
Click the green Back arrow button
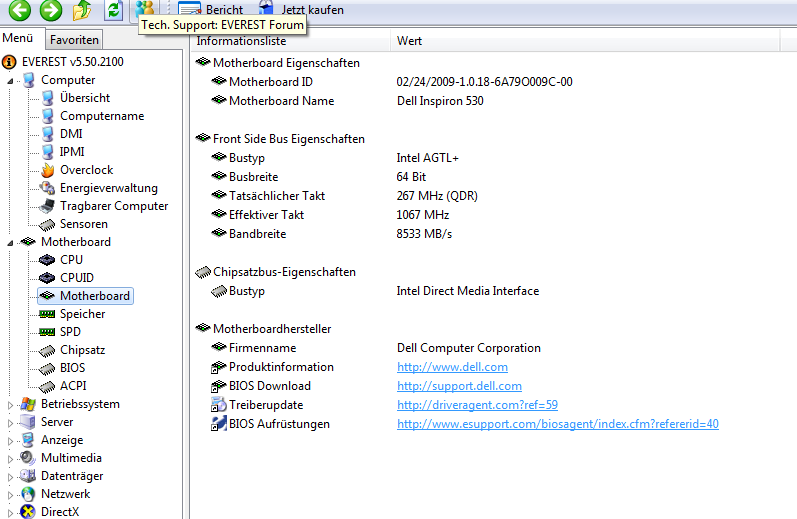tap(20, 10)
